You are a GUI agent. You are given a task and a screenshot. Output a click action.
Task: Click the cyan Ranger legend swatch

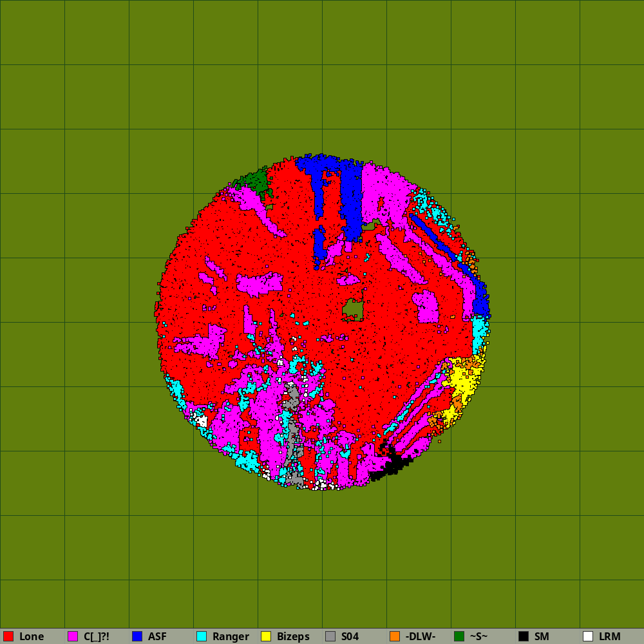point(202,636)
